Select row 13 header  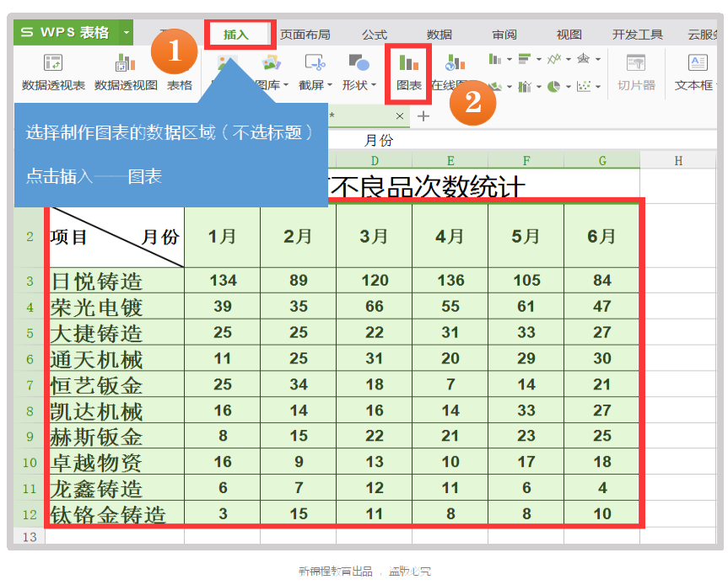pos(30,536)
